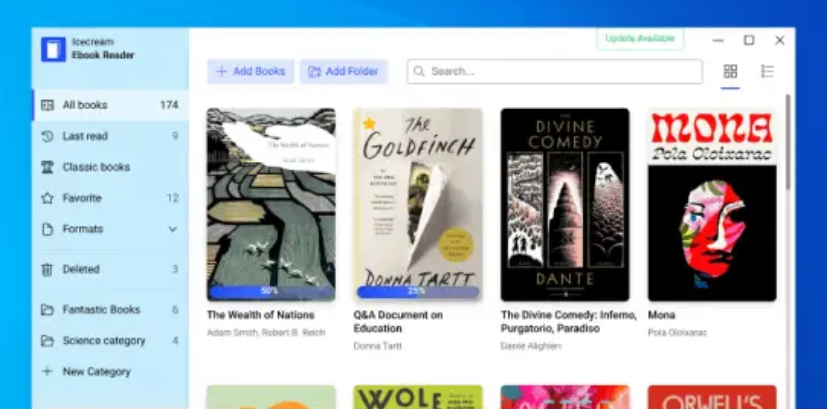
Task: Click the Add Folder button
Action: tap(344, 71)
